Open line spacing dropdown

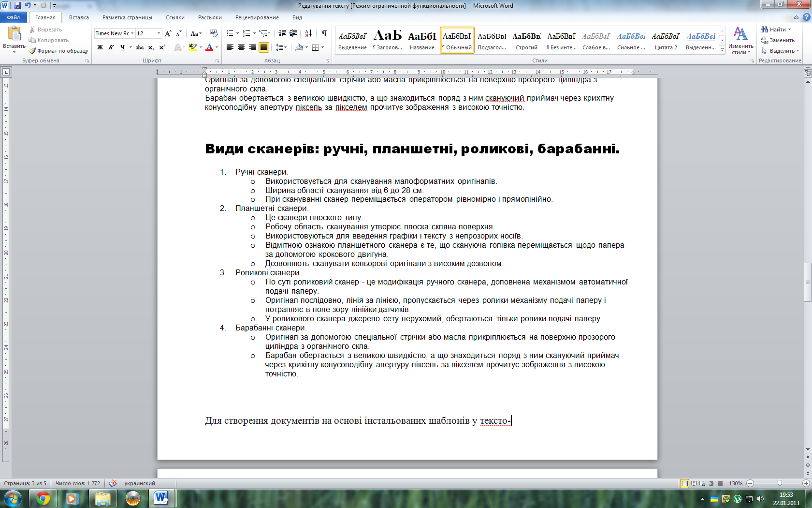coord(281,47)
